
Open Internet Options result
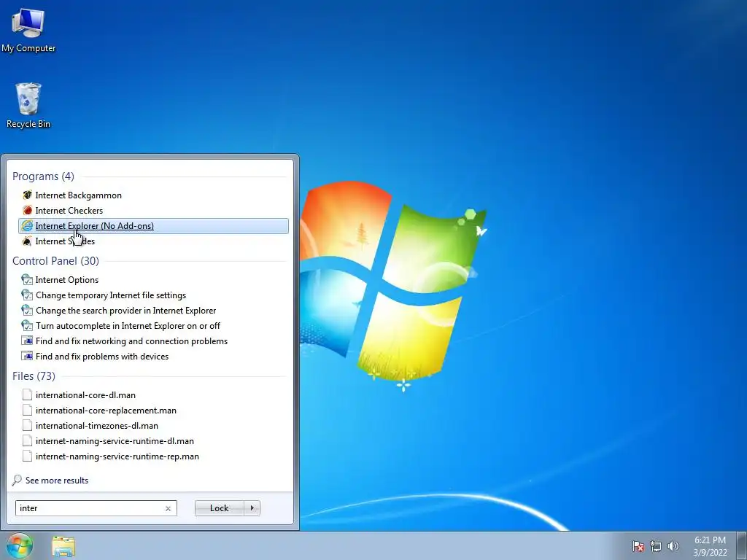click(153, 280)
